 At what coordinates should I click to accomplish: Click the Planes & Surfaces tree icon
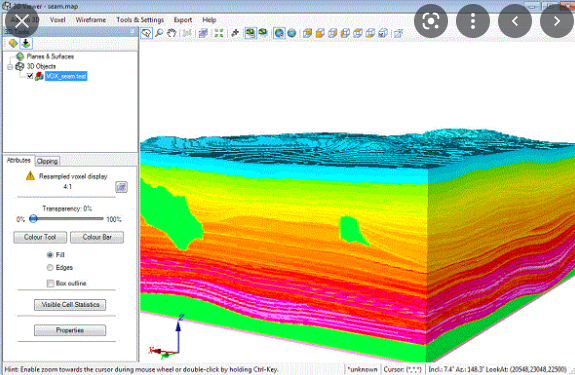click(x=20, y=56)
